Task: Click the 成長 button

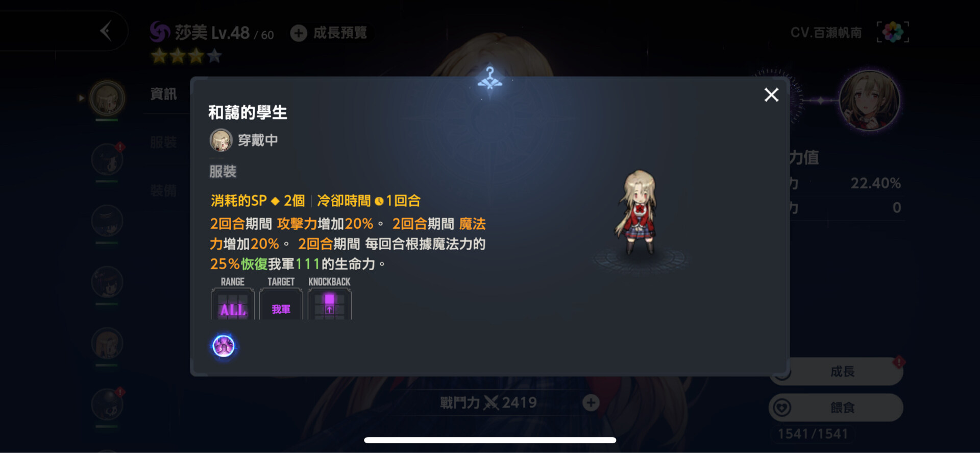Action: [x=837, y=371]
